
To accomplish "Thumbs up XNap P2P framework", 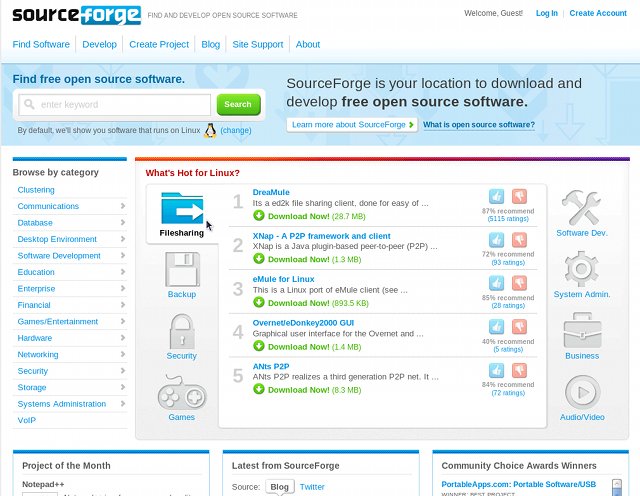I will tap(496, 240).
